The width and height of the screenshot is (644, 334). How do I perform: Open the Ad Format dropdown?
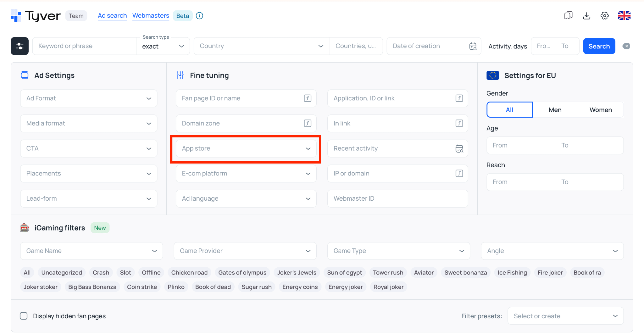[x=89, y=98]
